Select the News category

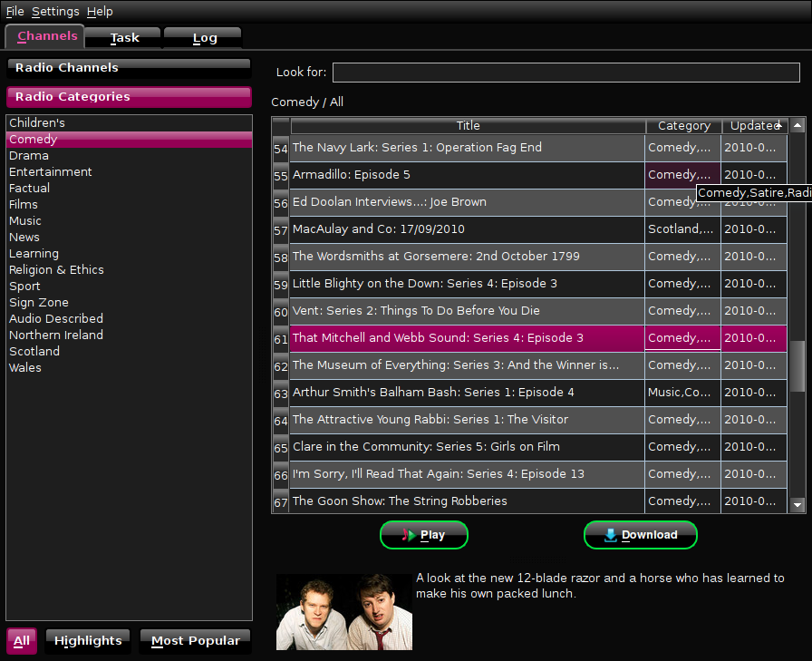(x=129, y=238)
